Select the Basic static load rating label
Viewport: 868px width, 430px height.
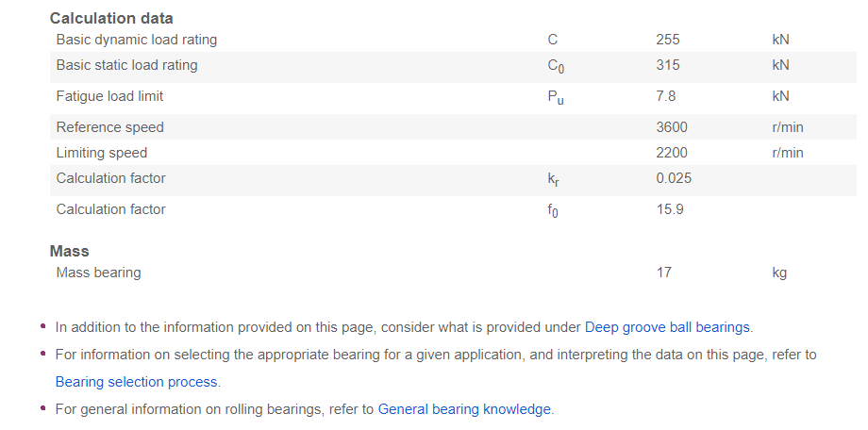pyautogui.click(x=126, y=65)
